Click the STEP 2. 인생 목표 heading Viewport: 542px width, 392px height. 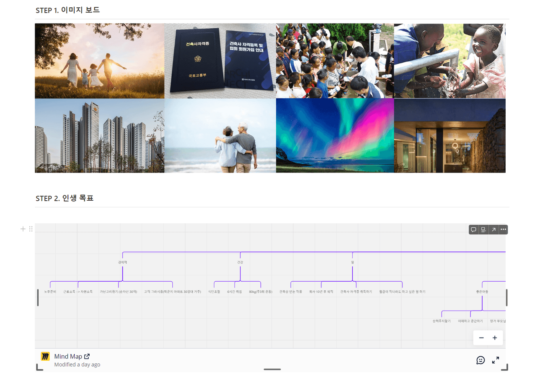coord(65,198)
